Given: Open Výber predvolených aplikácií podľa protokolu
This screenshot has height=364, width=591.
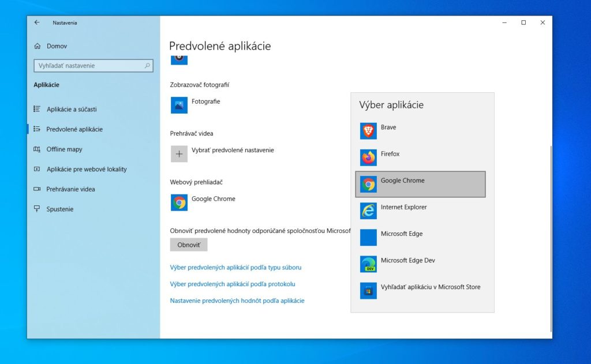Looking at the screenshot, I should pos(233,284).
